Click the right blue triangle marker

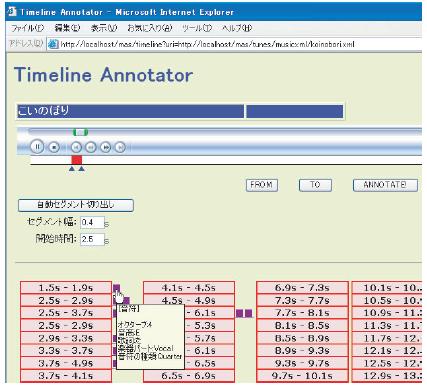coord(81,169)
